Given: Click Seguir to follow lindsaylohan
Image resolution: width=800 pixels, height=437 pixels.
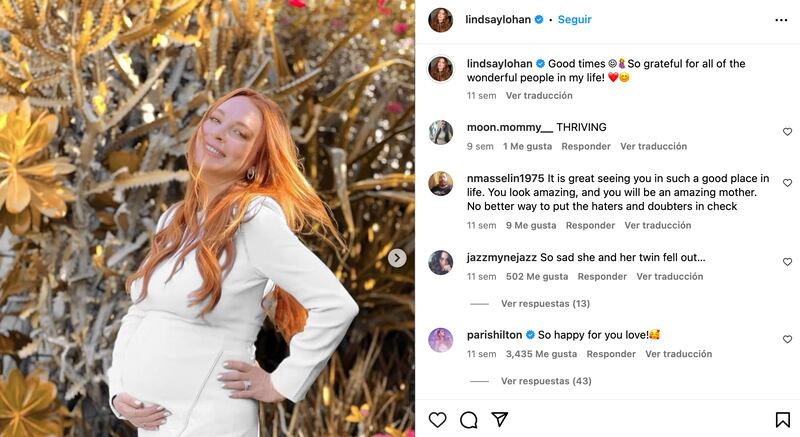Looking at the screenshot, I should click(574, 20).
